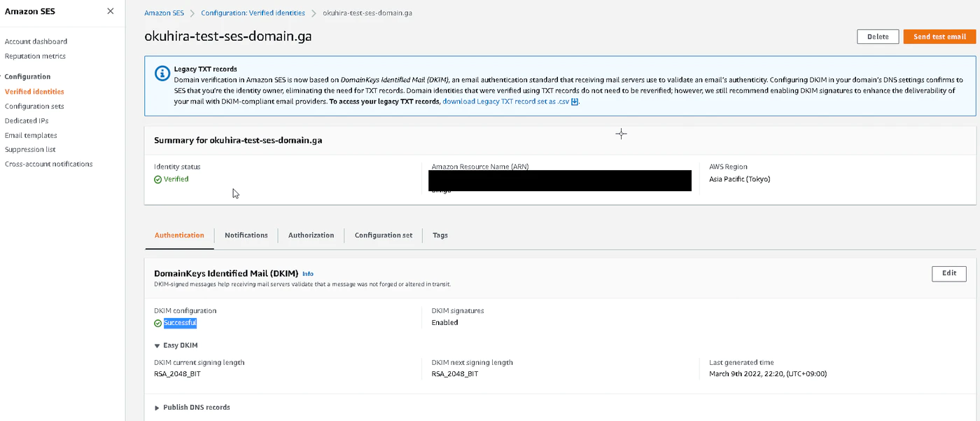Go to Amazon SES breadcrumb link

click(x=164, y=13)
